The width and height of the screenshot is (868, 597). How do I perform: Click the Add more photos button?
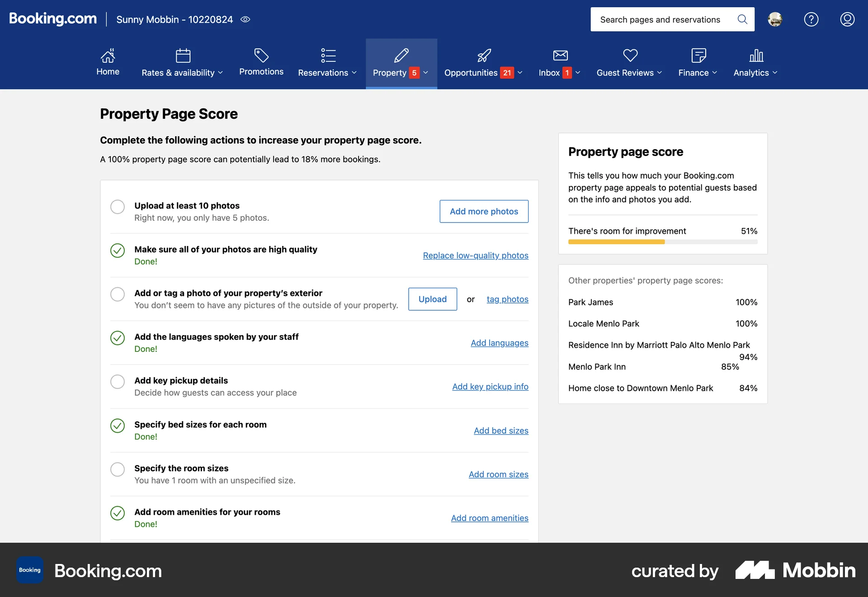(484, 211)
